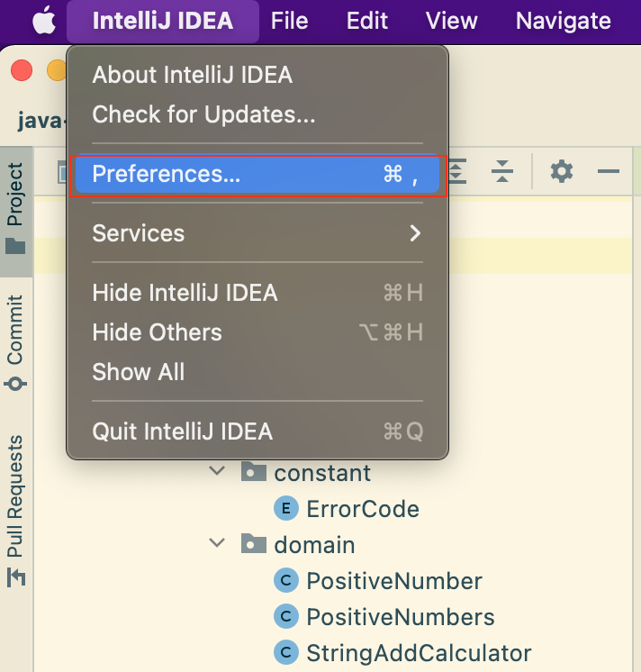Open the Apple menu
641x672 pixels.
[44, 20]
